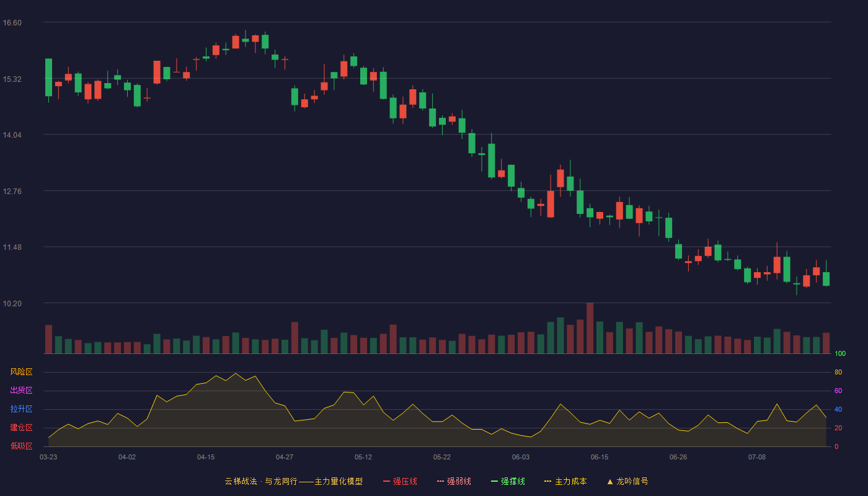
Task: Click the tallest red volume bar
Action: 590,328
